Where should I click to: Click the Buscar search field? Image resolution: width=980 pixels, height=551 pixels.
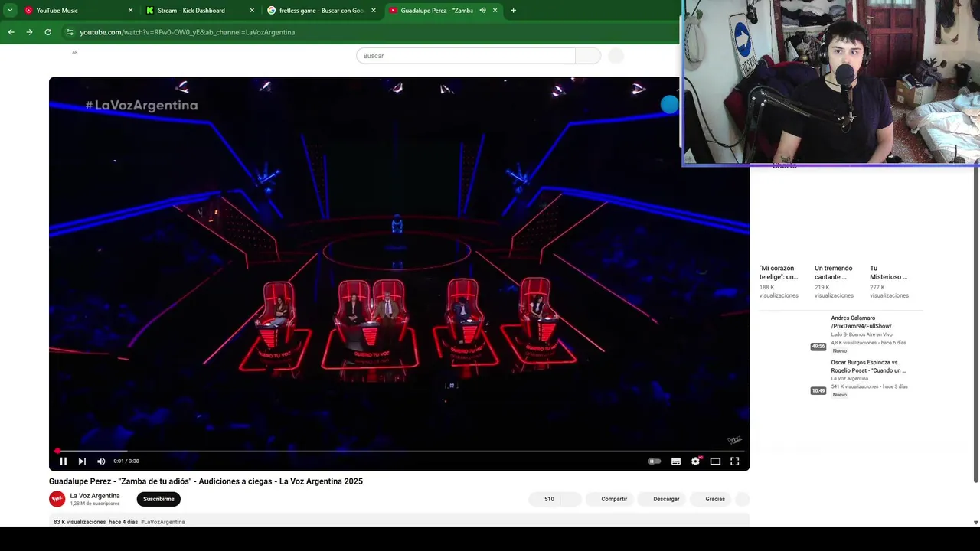465,56
